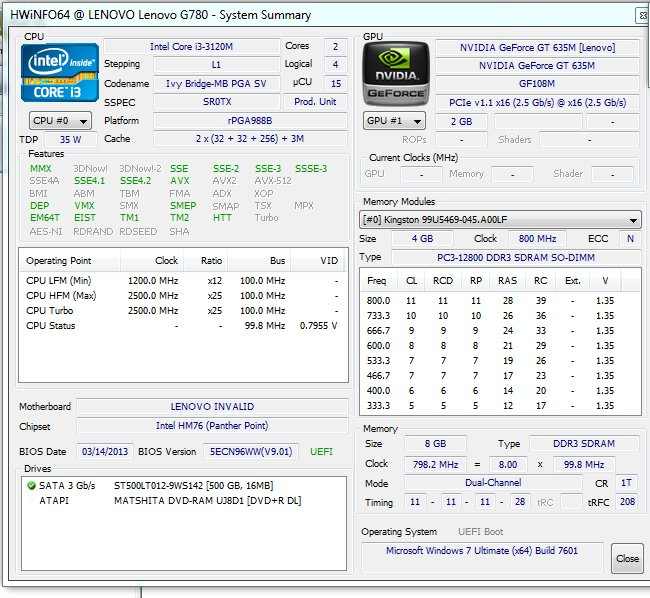Open the GPU #1 selector dropdown
Image resolution: width=650 pixels, height=598 pixels.
394,121
